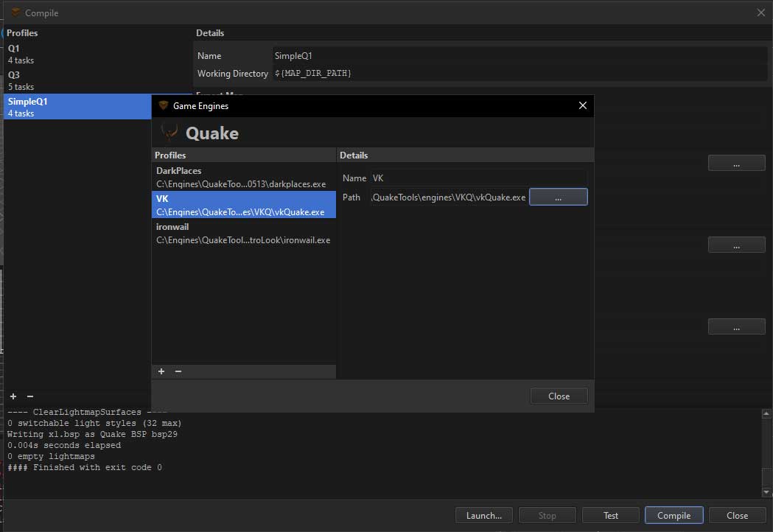Click the Compile button

674,515
